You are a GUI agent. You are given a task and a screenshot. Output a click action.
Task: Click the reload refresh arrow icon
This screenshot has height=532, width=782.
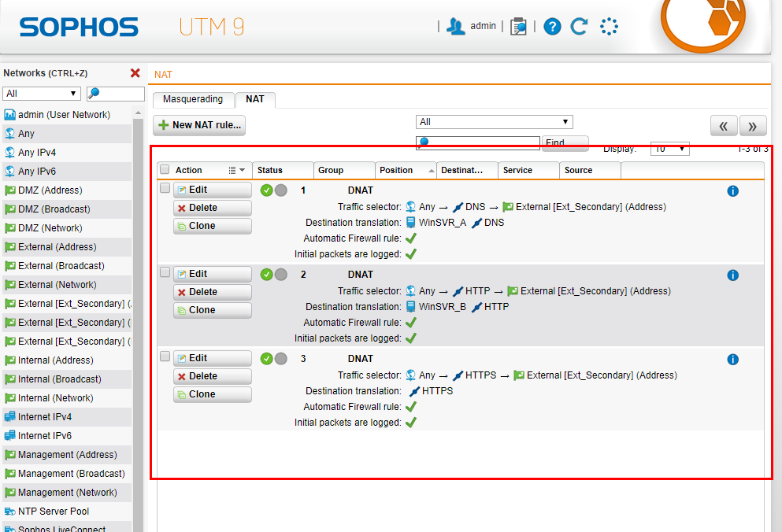point(579,27)
